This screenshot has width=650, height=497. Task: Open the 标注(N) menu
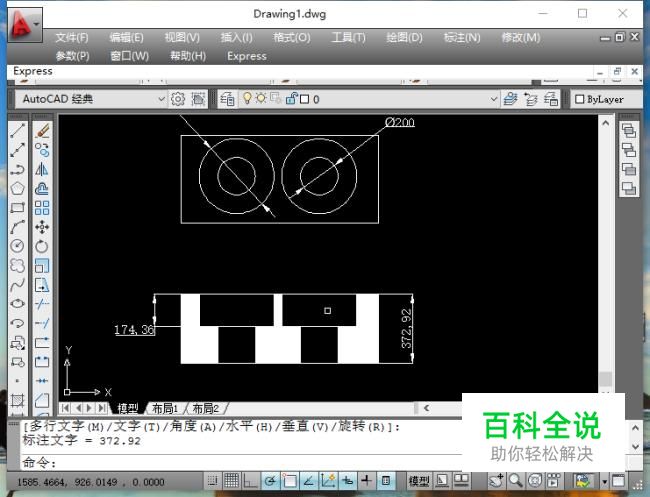point(462,38)
